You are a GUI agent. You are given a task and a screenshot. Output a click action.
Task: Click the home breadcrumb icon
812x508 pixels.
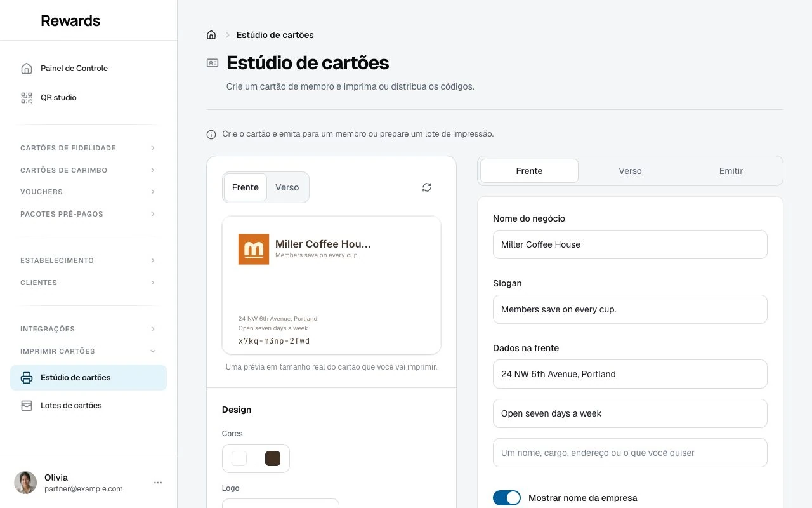coord(211,35)
